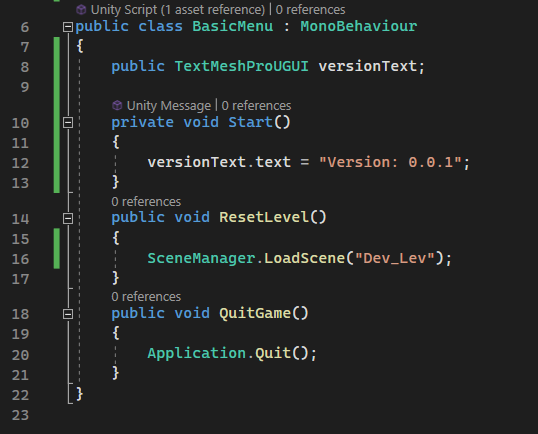Open '0 references' CodeLens above QuitGame
The height and width of the screenshot is (434, 538).
[146, 297]
